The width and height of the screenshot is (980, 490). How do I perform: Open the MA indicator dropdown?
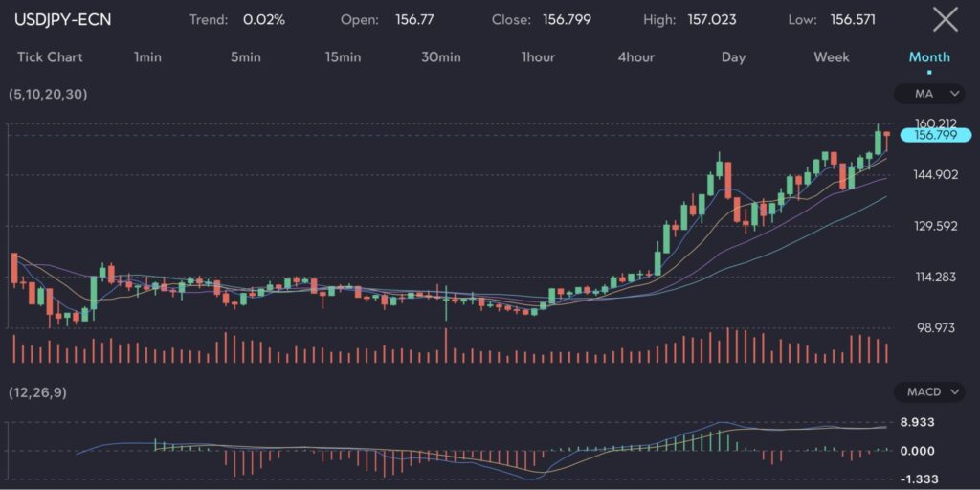(930, 94)
